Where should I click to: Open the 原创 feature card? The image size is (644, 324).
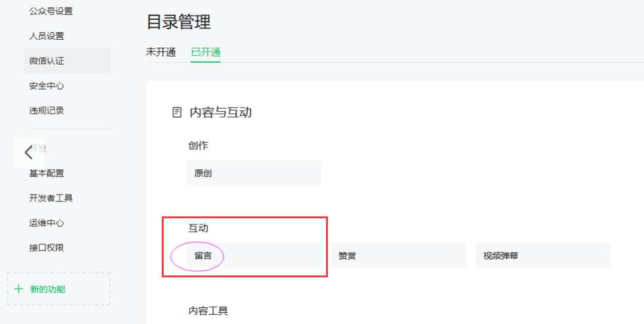pos(254,173)
